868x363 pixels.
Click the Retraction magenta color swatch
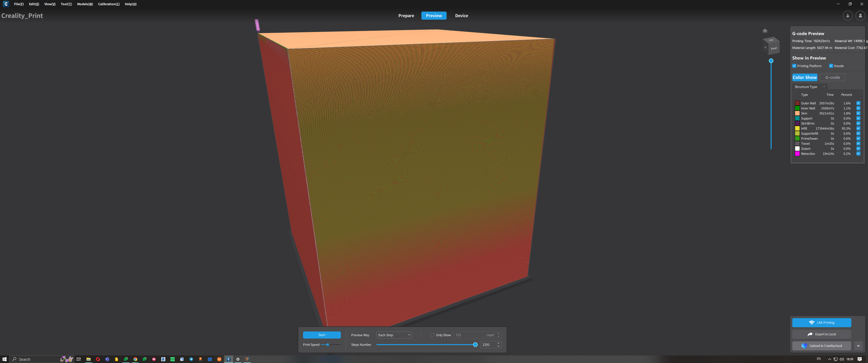click(797, 154)
